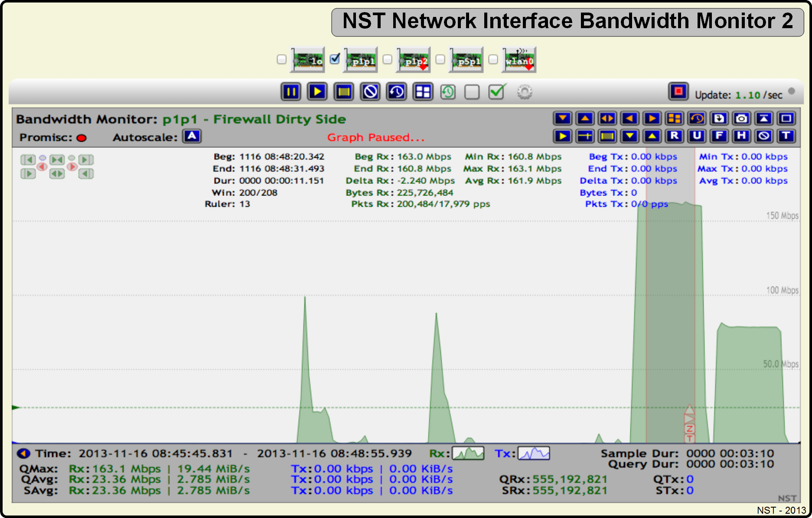The height and width of the screenshot is (518, 812).
Task: Toggle the Rx green sparkline thumbnail
Action: tap(468, 453)
